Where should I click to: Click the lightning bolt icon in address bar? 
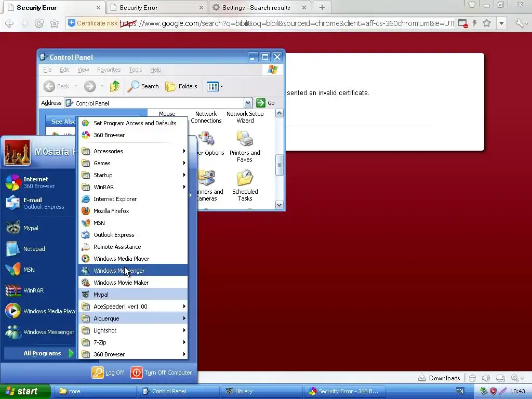pos(474,23)
